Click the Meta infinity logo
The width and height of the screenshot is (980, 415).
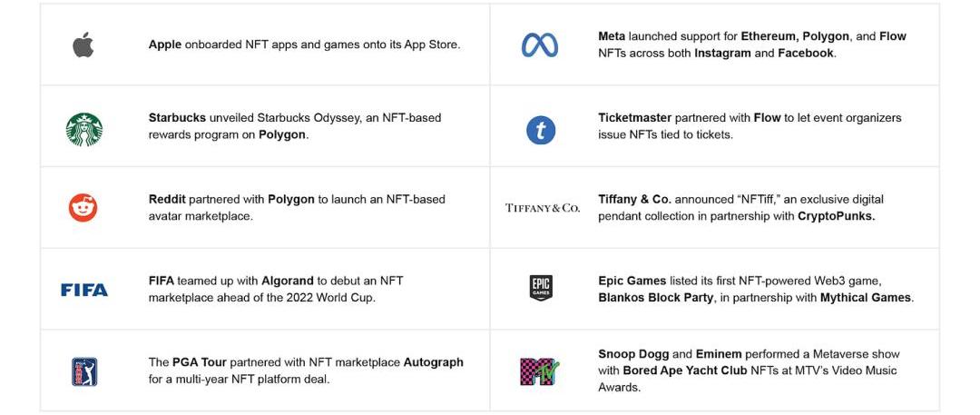[x=540, y=44]
